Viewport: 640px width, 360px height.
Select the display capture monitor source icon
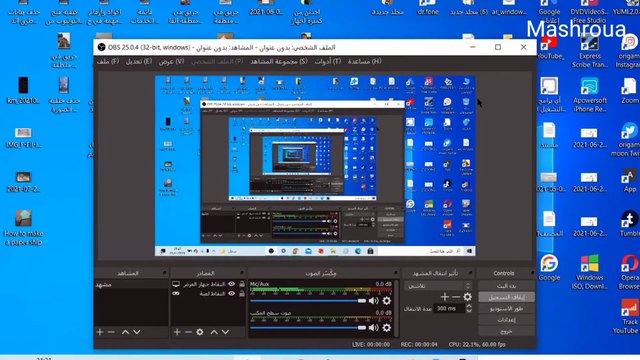point(176,284)
